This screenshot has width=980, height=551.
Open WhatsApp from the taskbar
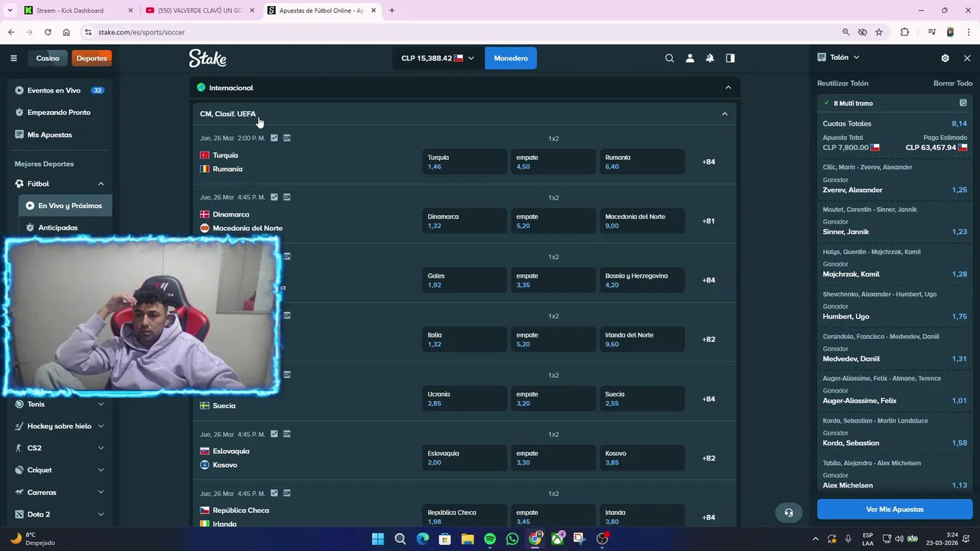click(x=512, y=539)
